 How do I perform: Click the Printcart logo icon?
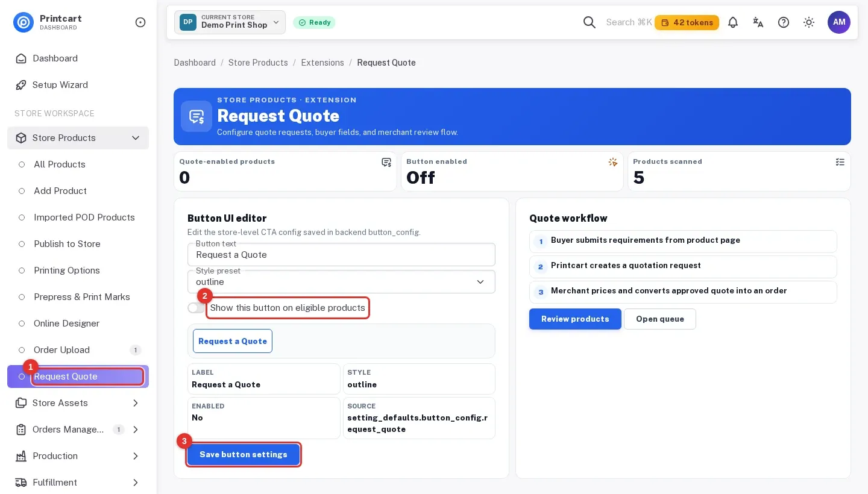pyautogui.click(x=24, y=22)
